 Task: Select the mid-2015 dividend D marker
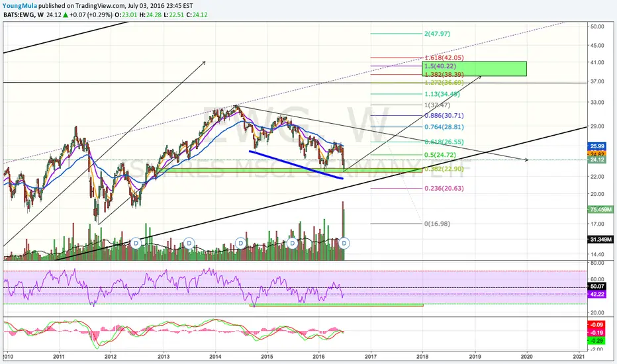click(292, 243)
